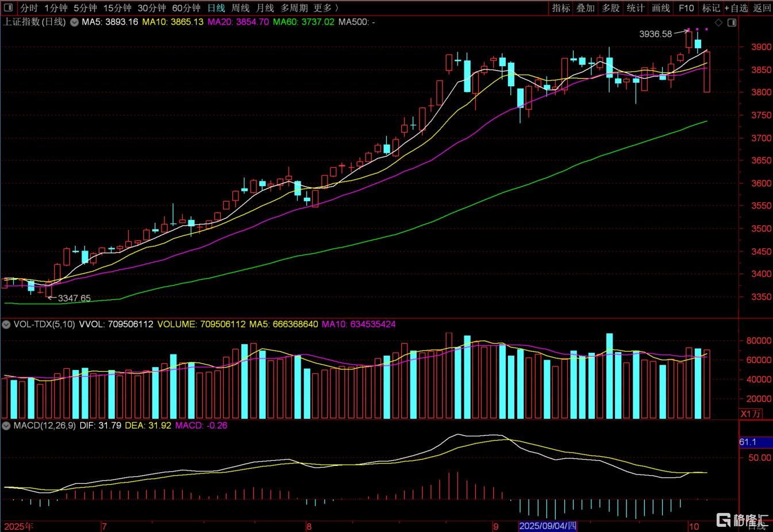Open the MACD indicator dropdown arrow

pos(6,426)
